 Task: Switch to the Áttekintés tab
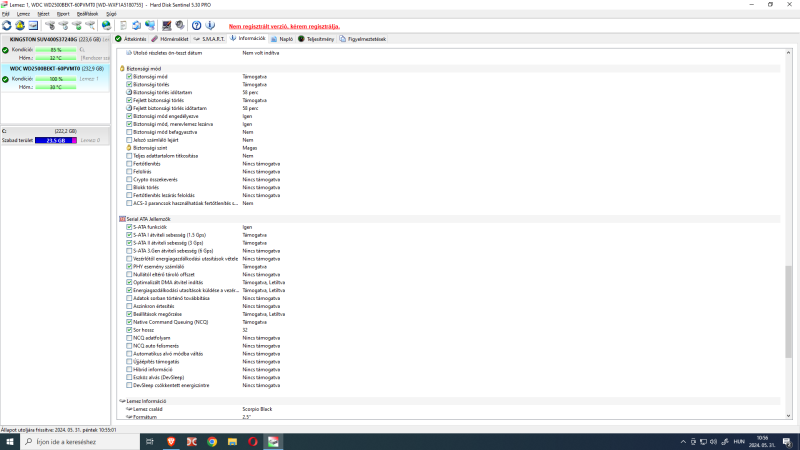click(131, 39)
